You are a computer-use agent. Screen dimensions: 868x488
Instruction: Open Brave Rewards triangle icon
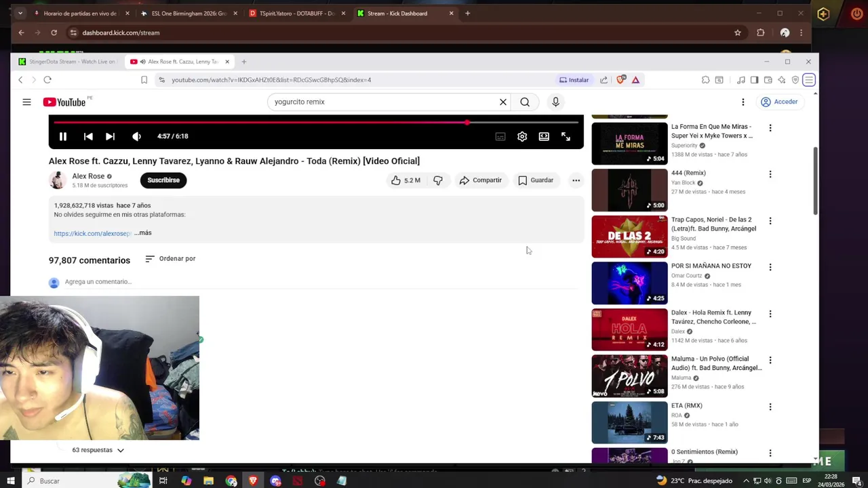(635, 80)
